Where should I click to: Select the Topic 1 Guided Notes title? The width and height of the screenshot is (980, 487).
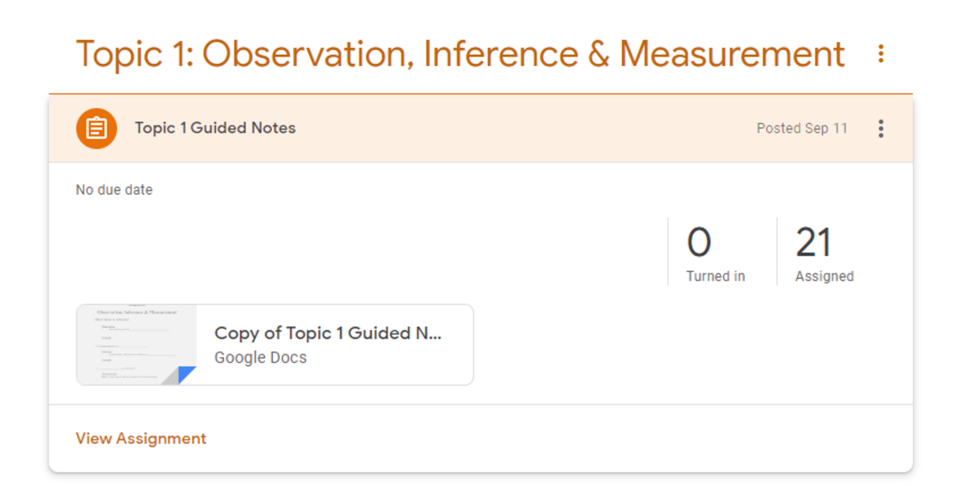click(215, 128)
